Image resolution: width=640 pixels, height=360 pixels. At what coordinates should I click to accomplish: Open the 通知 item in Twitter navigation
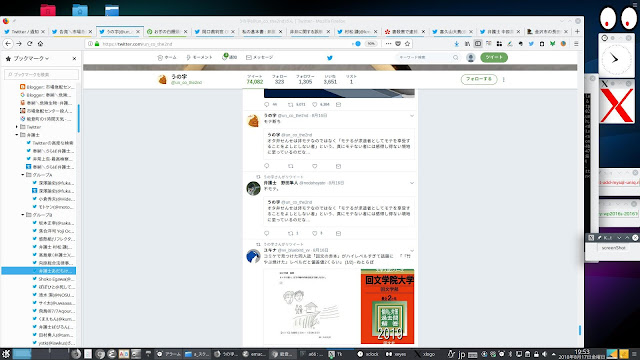pyautogui.click(x=230, y=58)
